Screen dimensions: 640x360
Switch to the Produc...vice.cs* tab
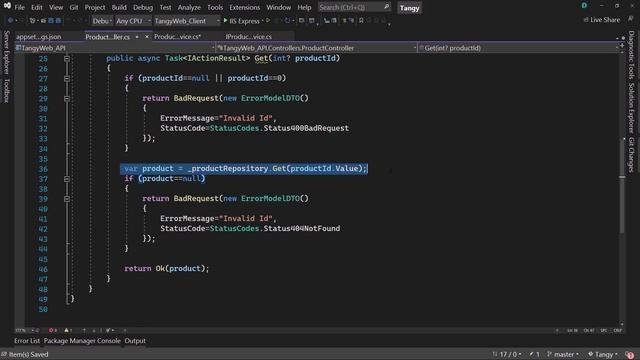tap(178, 37)
